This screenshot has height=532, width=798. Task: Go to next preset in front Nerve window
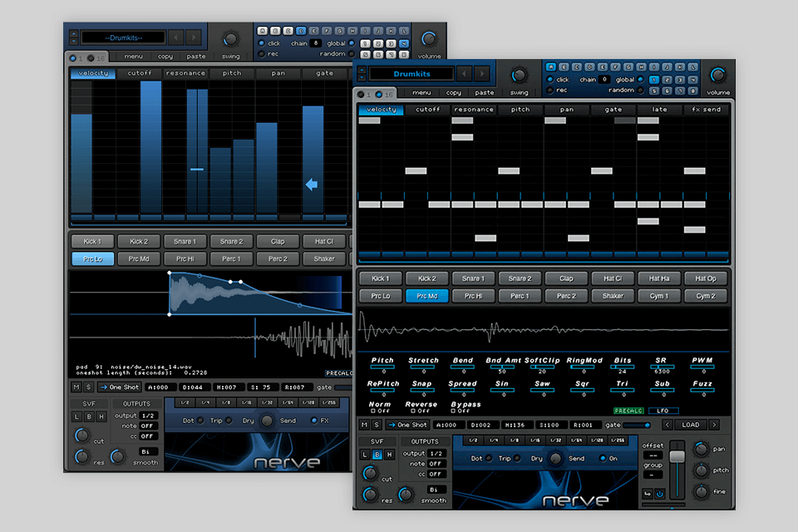tap(481, 74)
